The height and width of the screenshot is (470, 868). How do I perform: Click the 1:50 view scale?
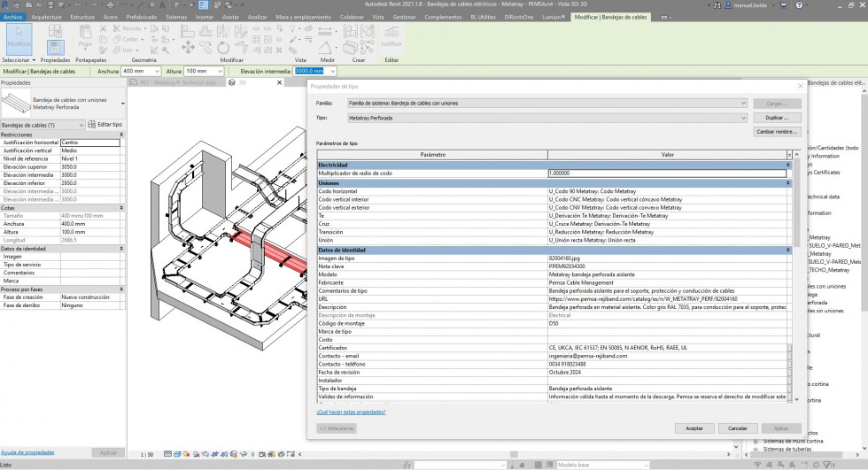(x=147, y=455)
